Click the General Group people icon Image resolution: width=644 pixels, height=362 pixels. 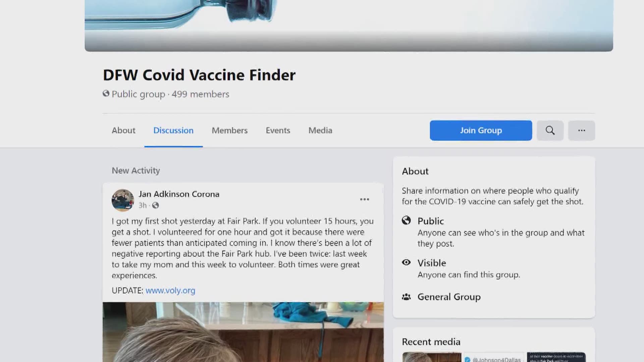(x=406, y=297)
